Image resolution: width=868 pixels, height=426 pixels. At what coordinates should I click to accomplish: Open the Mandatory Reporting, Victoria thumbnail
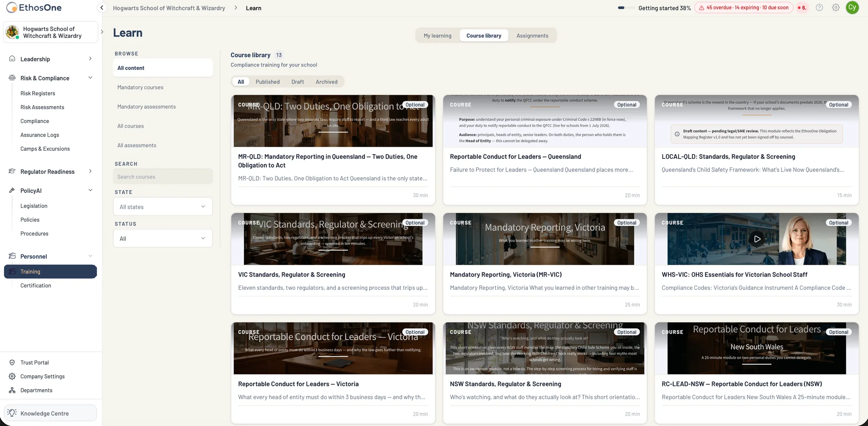pyautogui.click(x=545, y=239)
